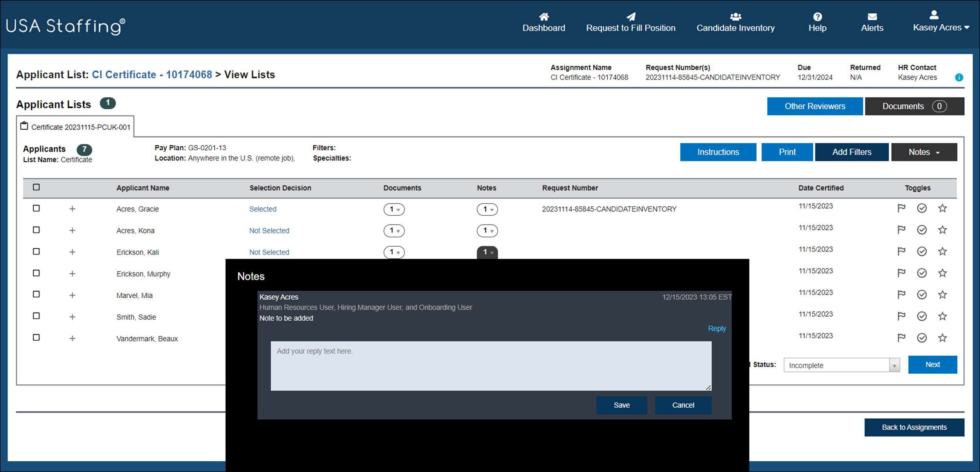The image size is (980, 472).
Task: Click Reply in the Notes dialog
Action: tap(717, 328)
